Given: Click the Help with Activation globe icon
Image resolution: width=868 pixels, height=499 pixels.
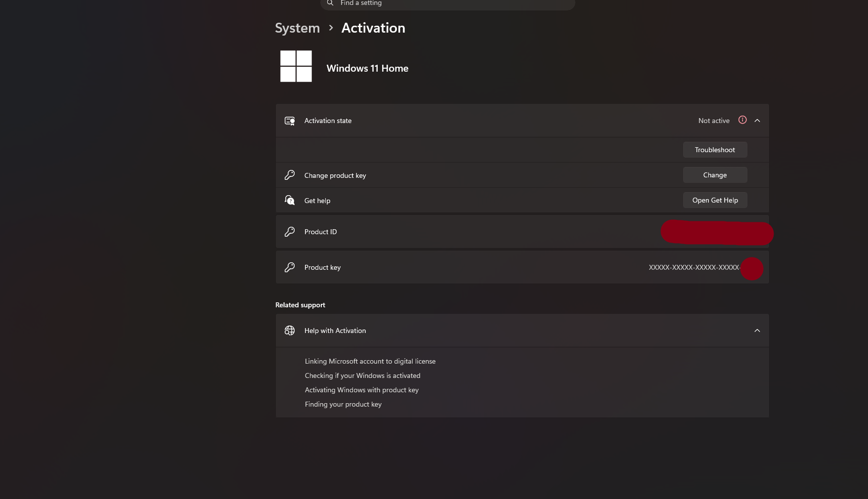Looking at the screenshot, I should click(290, 331).
